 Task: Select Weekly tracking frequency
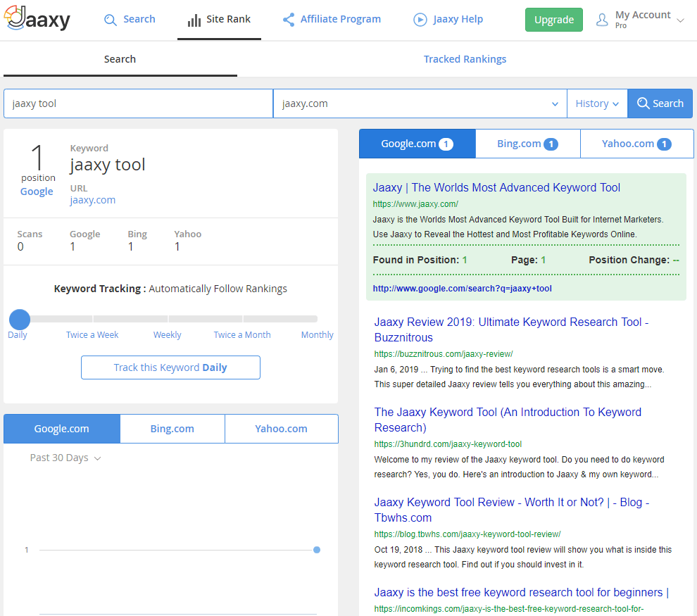(x=168, y=334)
